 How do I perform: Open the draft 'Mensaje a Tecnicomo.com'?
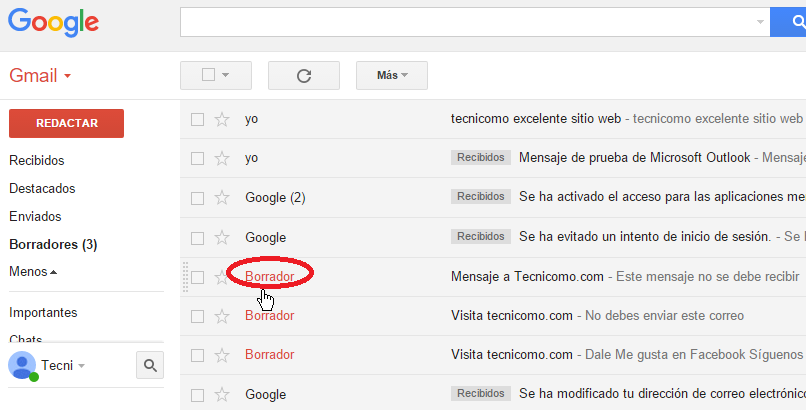[x=527, y=277]
